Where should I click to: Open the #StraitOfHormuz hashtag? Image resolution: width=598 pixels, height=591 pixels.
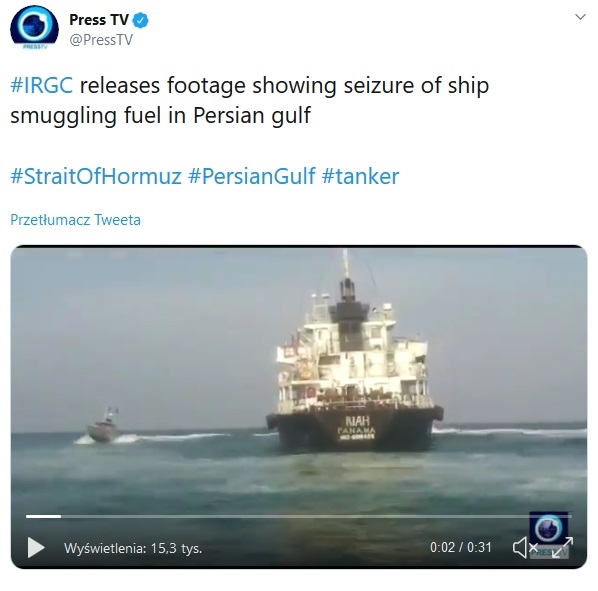coord(96,176)
